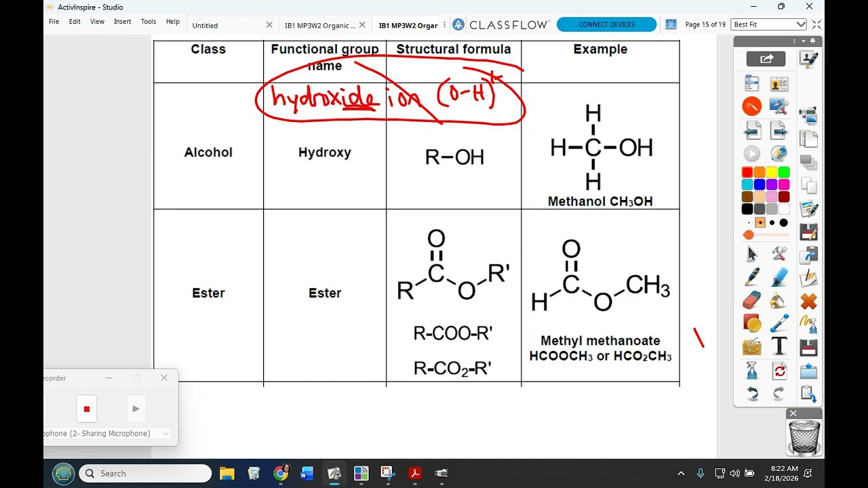
Task: Select the Connector tool
Action: [x=779, y=323]
